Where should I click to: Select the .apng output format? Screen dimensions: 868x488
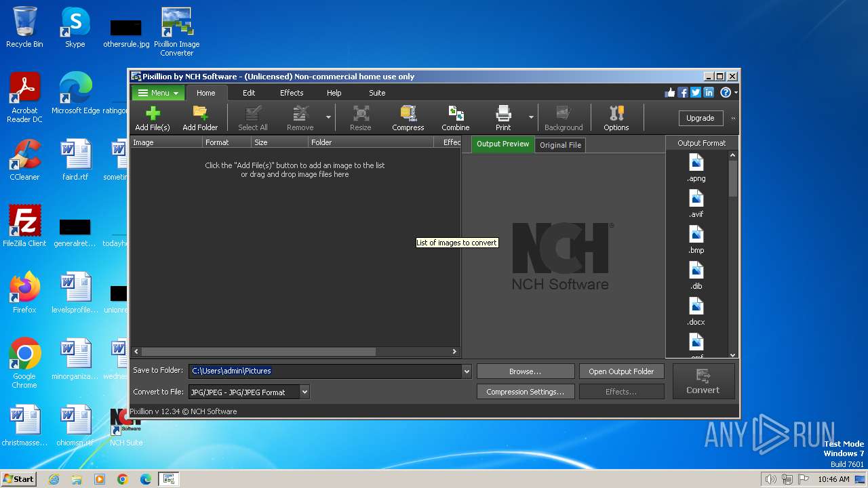coord(696,168)
